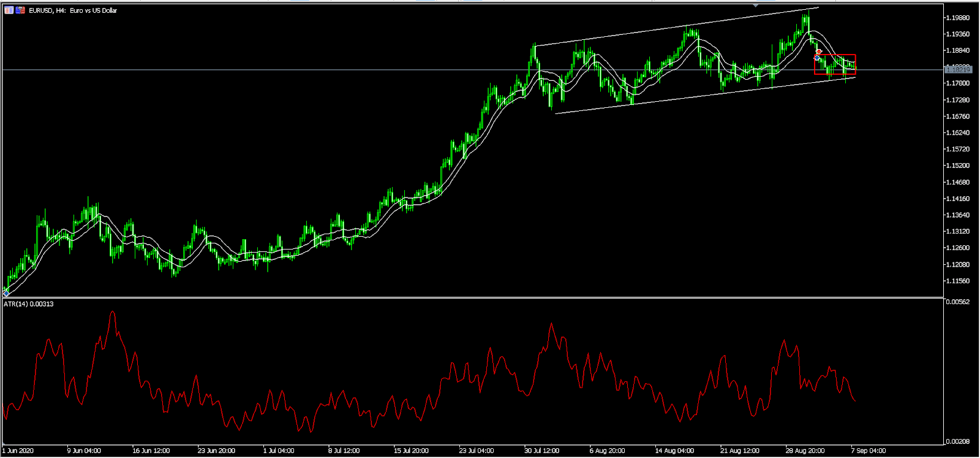Click the EURUSD, H4 chart title text
980x458 pixels.
pos(73,10)
